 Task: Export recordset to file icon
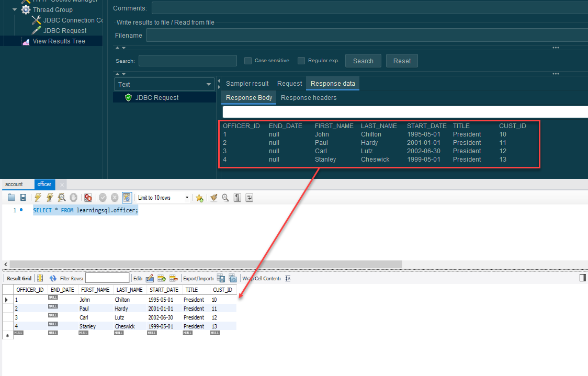click(221, 278)
